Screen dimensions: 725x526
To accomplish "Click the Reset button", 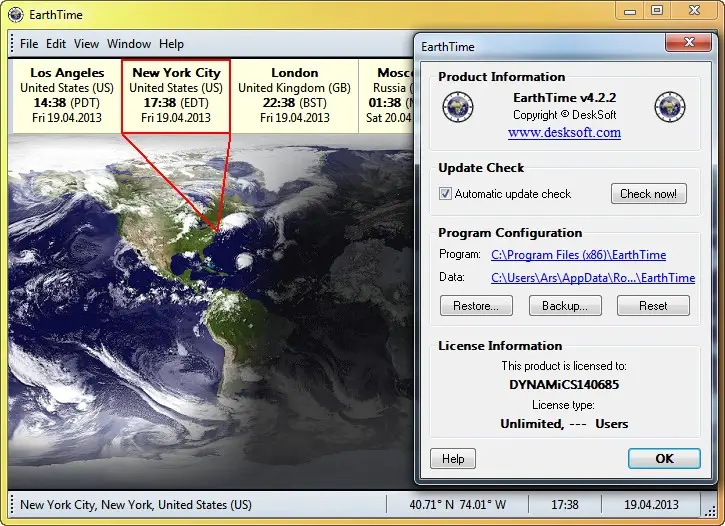I will click(653, 306).
